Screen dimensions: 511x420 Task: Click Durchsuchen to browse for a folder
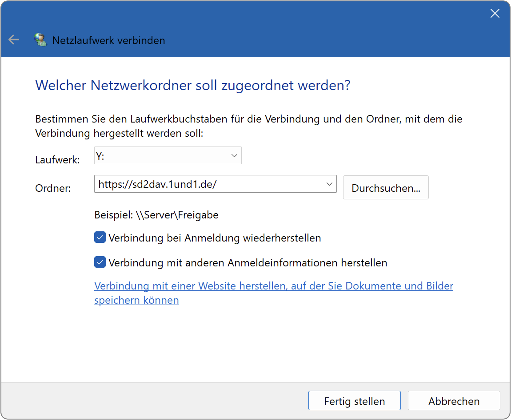(x=385, y=187)
